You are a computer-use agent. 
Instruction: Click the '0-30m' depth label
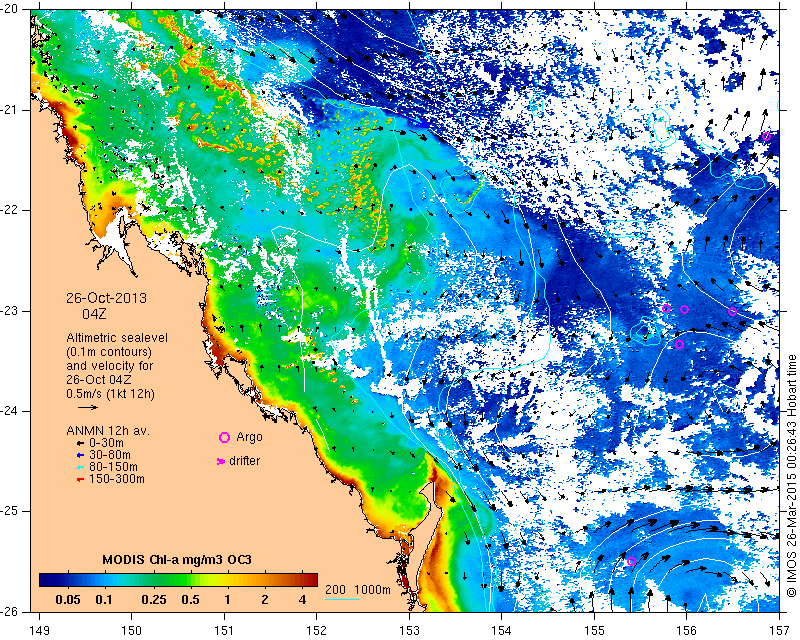(106, 444)
